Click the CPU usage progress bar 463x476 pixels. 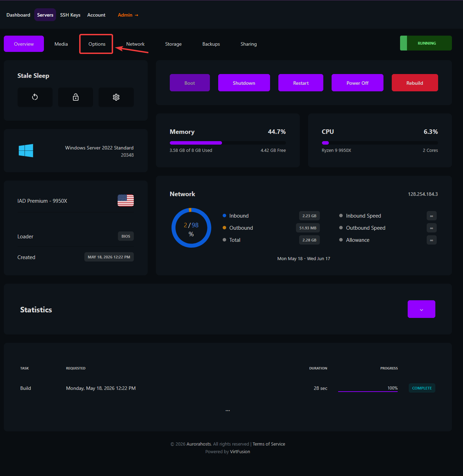click(380, 143)
